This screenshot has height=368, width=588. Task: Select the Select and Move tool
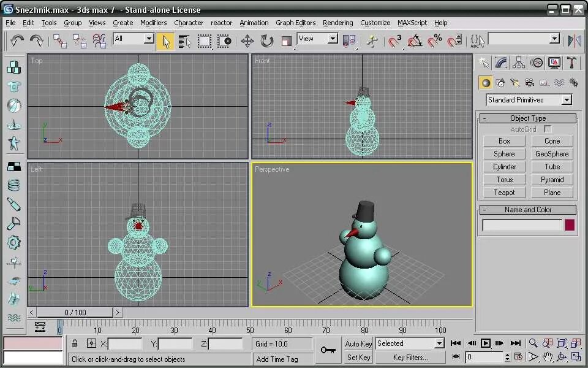[248, 40]
